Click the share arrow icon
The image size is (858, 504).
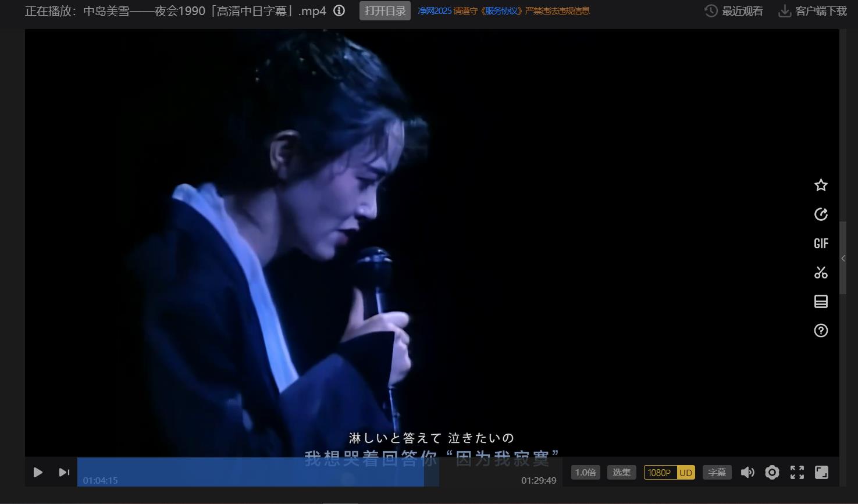[821, 214]
